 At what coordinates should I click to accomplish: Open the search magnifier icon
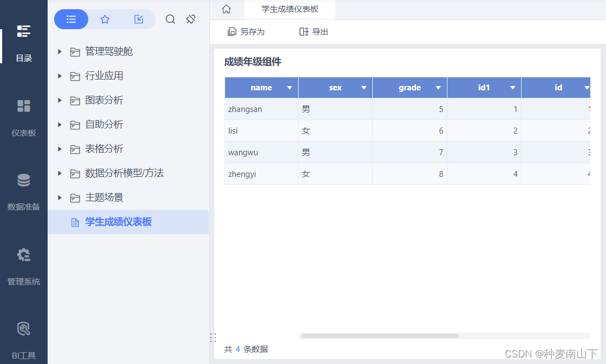[170, 19]
